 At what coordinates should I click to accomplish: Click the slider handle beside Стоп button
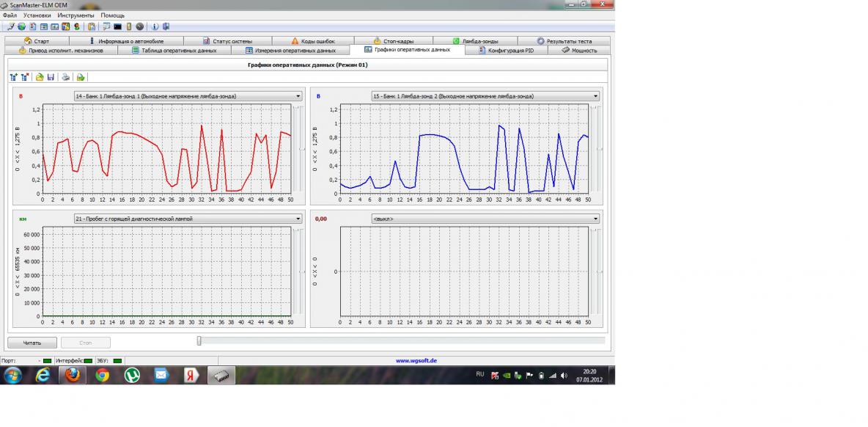pyautogui.click(x=199, y=340)
